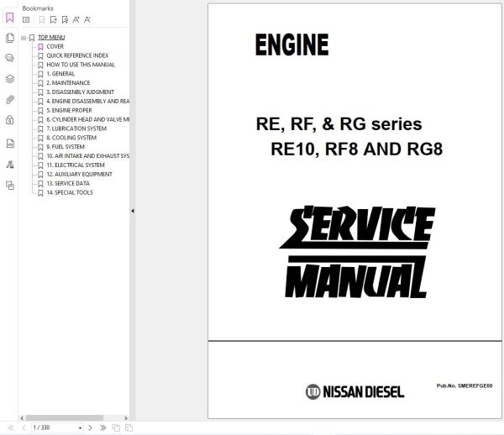This screenshot has width=504, height=435.
Task: Jump to 2. MAINTENANCE bookmark
Action: (68, 83)
